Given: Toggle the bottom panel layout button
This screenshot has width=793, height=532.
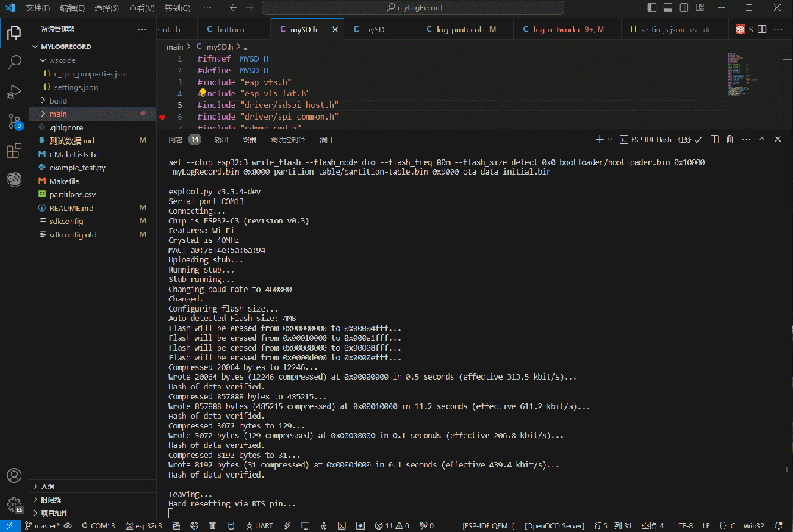Looking at the screenshot, I should coord(669,7).
